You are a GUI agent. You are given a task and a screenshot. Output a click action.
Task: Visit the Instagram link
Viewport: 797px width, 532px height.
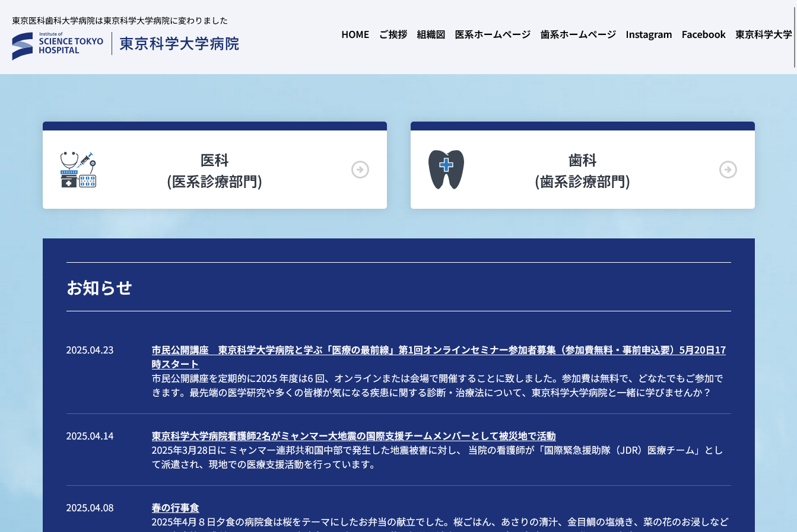coord(649,34)
